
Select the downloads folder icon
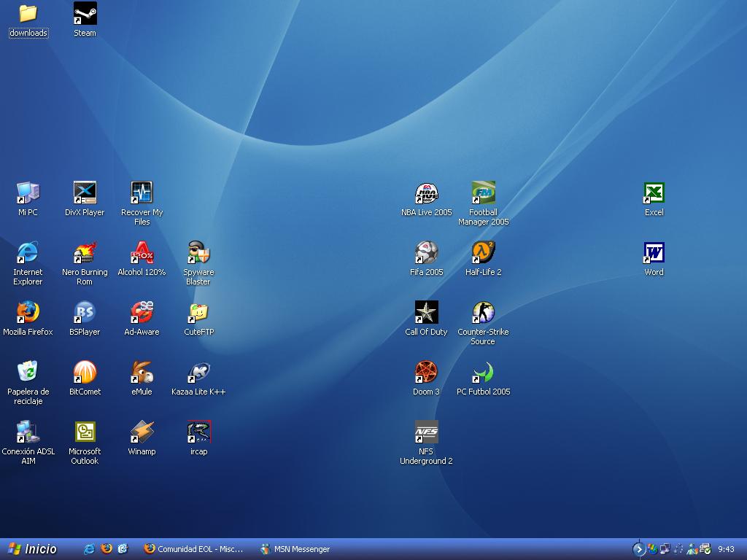coord(28,14)
